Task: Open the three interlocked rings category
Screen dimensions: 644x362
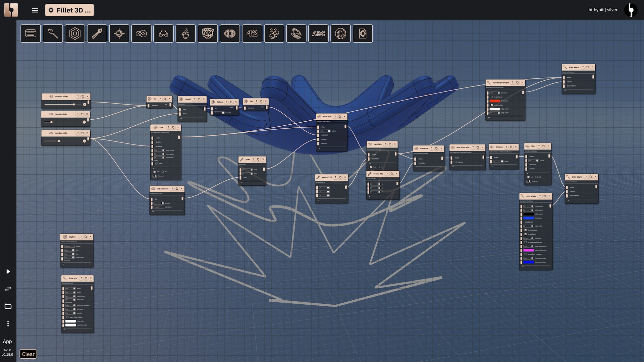Action: [230, 34]
